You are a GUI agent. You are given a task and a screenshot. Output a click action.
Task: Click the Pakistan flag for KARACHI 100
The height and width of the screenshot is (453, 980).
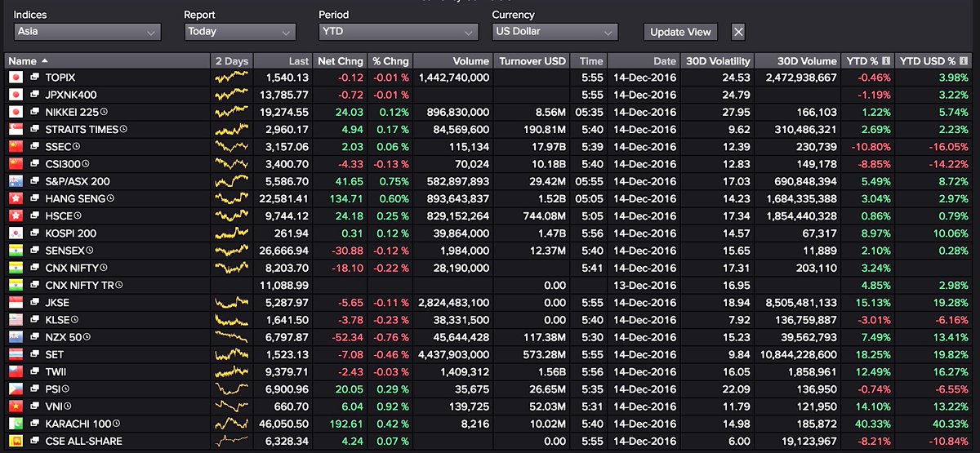coord(14,424)
